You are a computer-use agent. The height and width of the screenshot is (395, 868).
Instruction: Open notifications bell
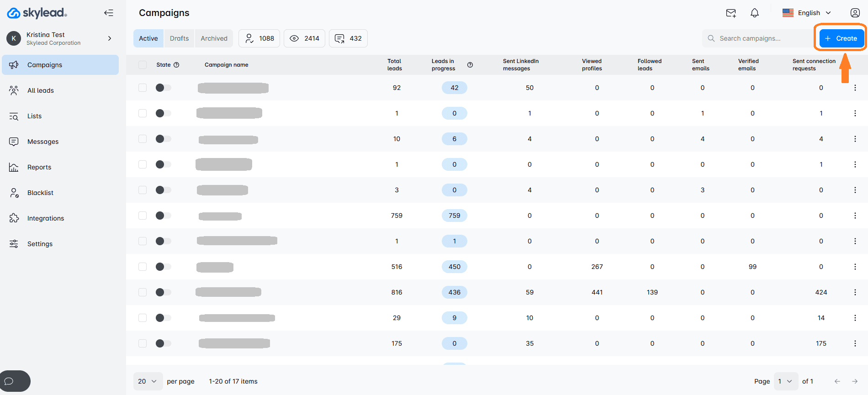(x=755, y=13)
